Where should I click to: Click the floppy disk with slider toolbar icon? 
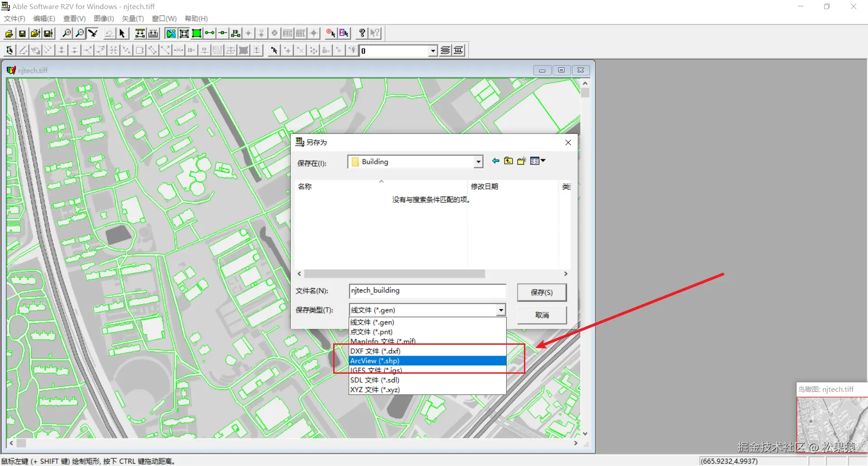click(48, 33)
